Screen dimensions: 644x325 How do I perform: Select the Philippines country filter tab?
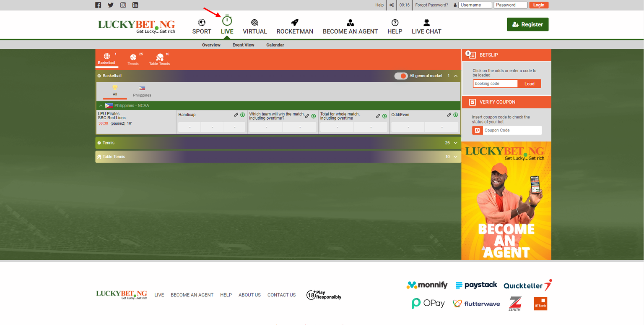tap(142, 91)
